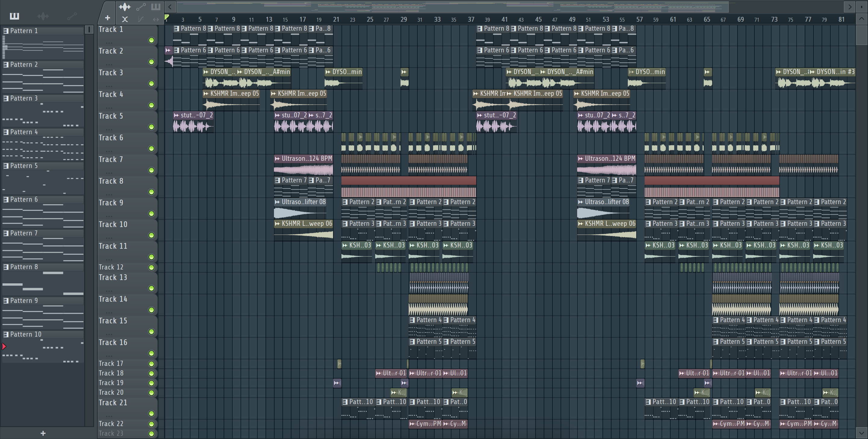Open Track 21 options via its dots
Image resolution: width=868 pixels, height=439 pixels.
109,416
